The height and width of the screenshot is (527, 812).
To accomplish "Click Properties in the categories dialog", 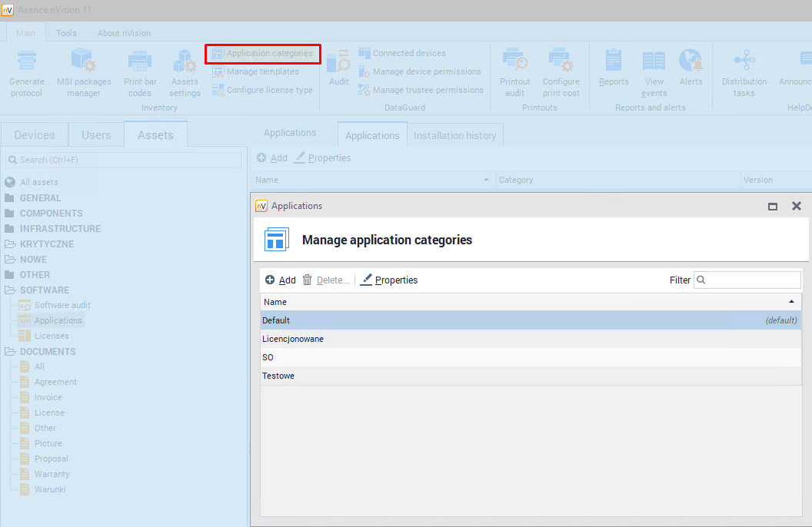I will pos(389,280).
